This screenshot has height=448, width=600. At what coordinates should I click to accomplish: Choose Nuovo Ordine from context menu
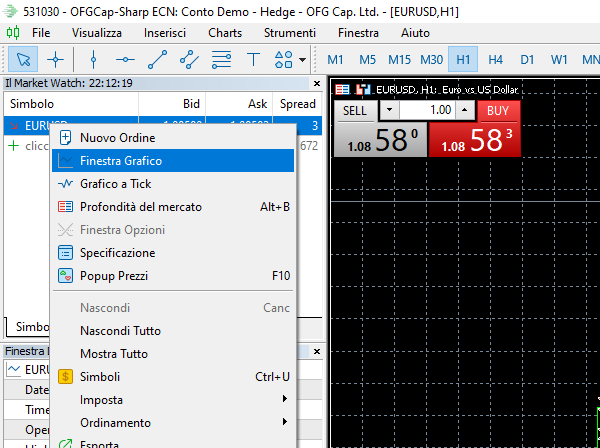173,138
